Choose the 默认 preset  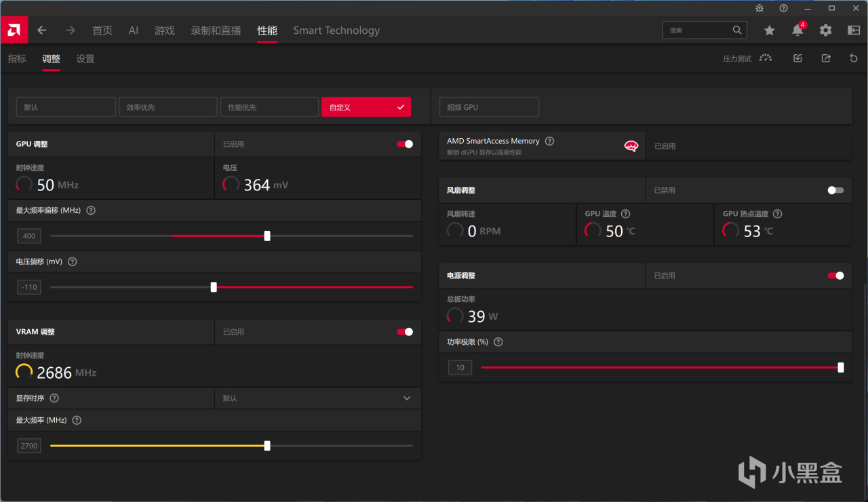tap(66, 107)
